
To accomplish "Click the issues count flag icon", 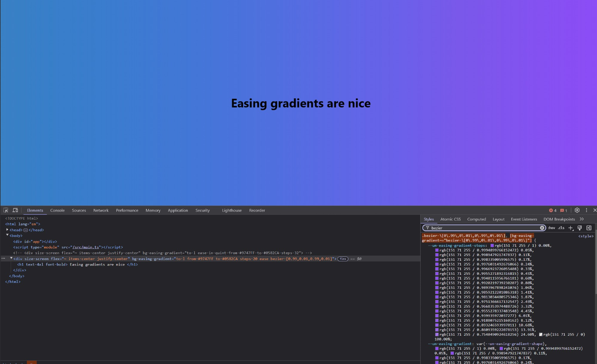I will [x=562, y=210].
